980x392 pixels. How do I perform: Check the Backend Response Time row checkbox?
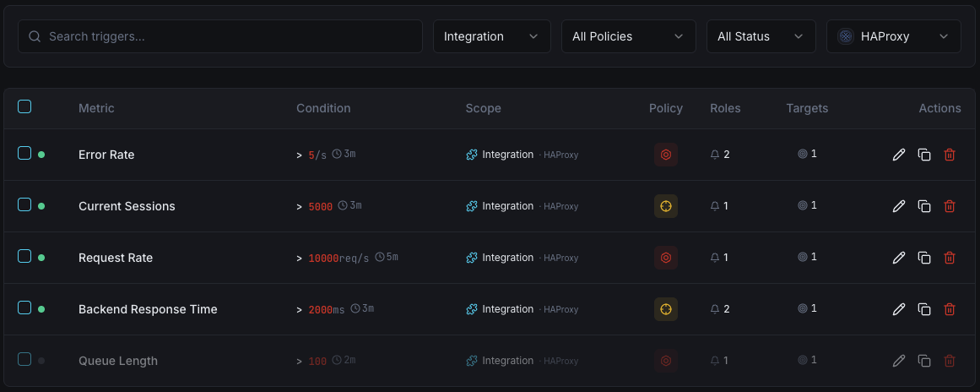(x=24, y=308)
